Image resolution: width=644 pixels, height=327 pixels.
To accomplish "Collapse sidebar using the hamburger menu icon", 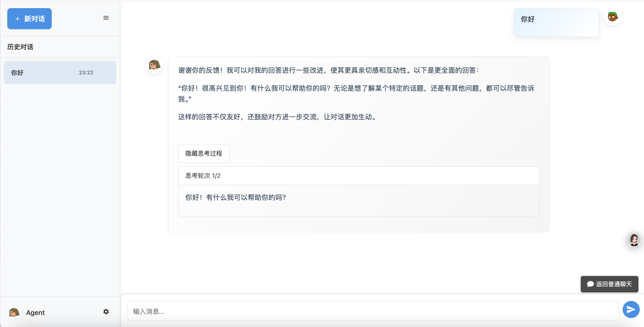I will 106,18.
